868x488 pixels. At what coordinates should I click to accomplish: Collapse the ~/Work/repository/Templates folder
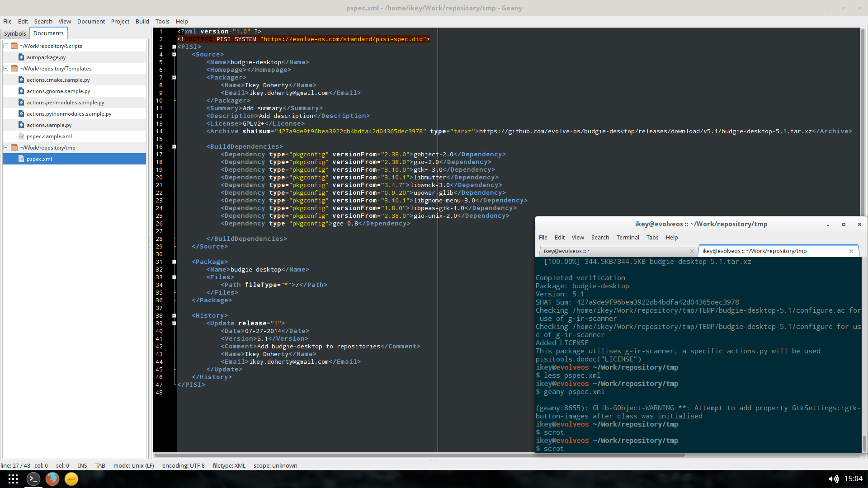tap(6, 69)
